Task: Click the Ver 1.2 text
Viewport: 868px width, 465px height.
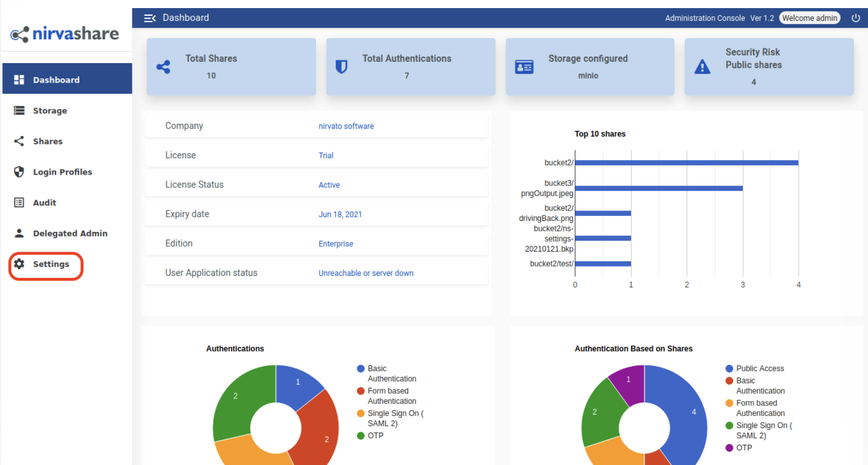Action: [762, 18]
